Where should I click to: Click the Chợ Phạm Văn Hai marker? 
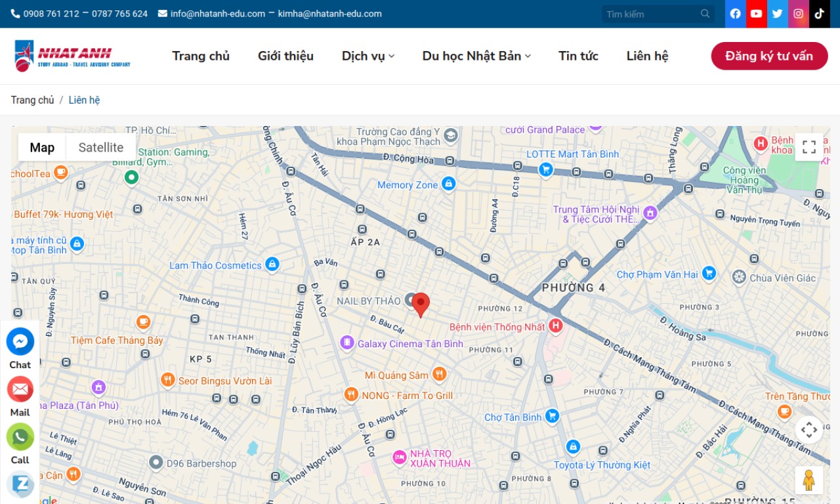709,274
